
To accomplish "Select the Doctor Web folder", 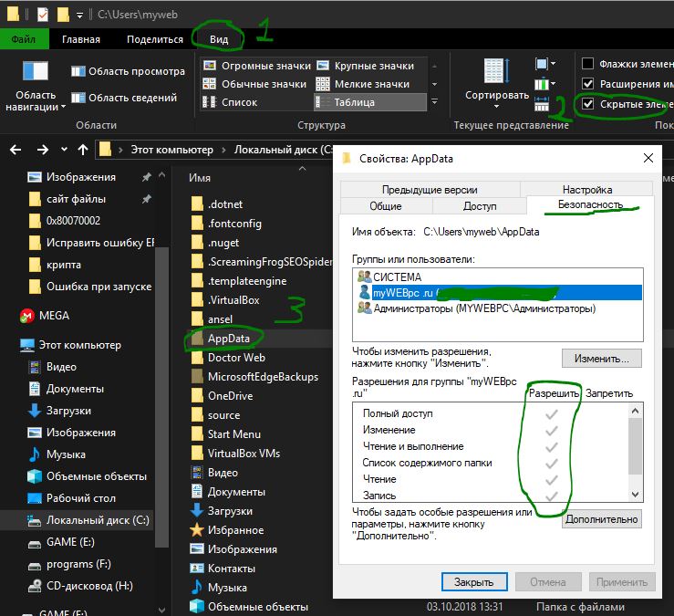I will point(236,358).
